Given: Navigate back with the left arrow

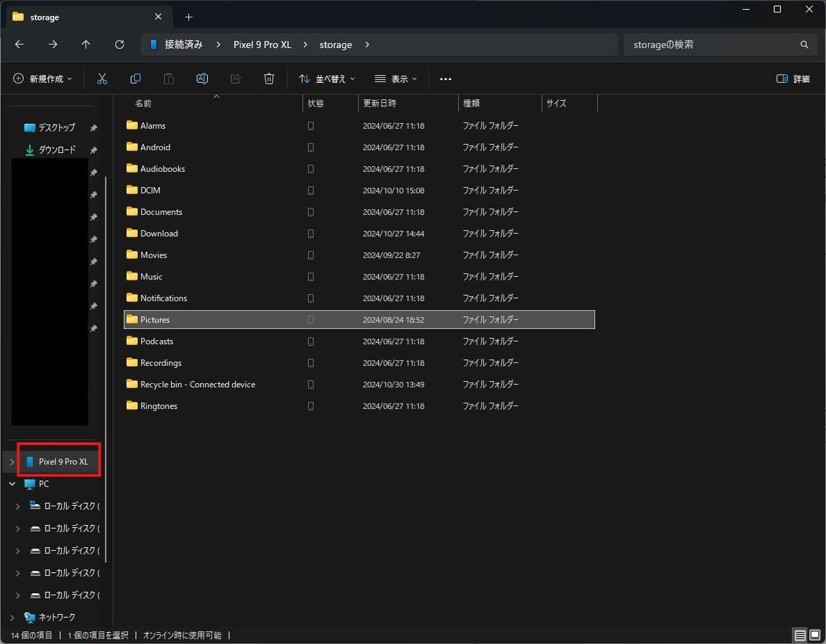Looking at the screenshot, I should (19, 45).
